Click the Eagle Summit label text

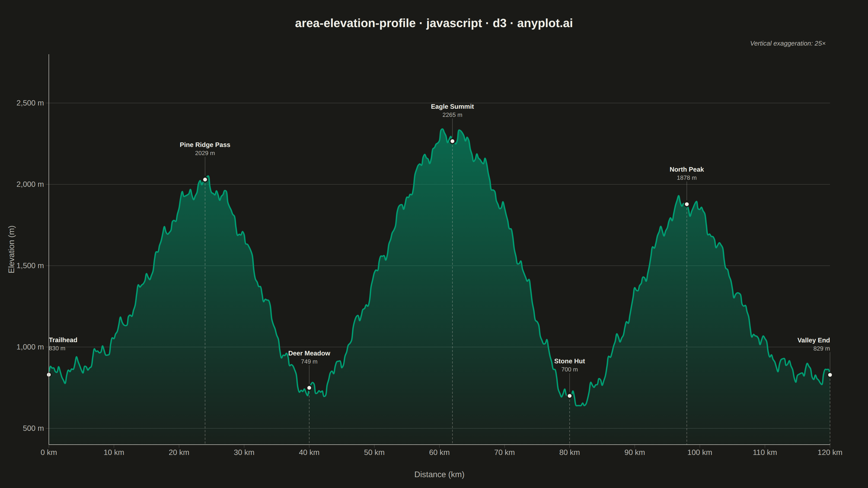[452, 107]
